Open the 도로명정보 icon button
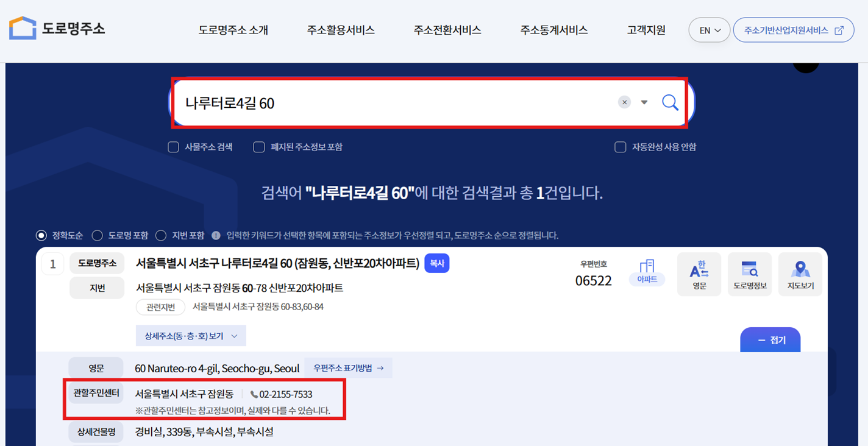The width and height of the screenshot is (868, 446). 750,274
